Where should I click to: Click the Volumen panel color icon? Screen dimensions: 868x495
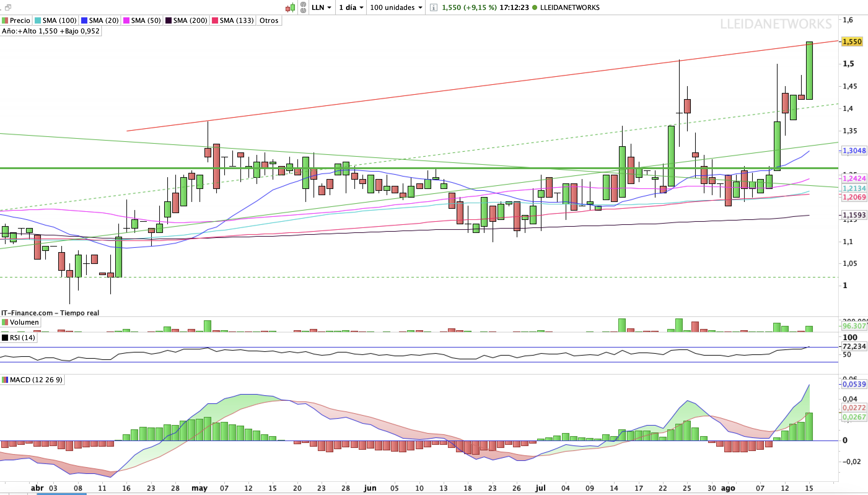[x=5, y=322]
